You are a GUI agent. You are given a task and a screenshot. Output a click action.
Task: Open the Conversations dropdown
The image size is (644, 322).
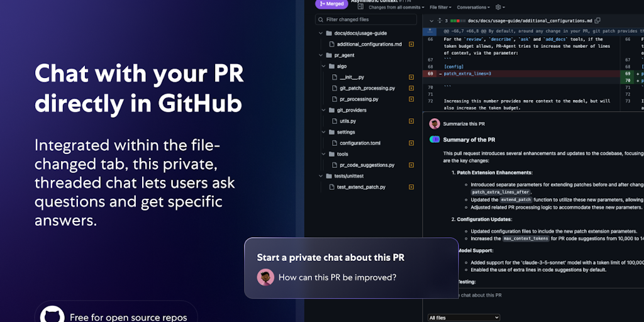pyautogui.click(x=474, y=8)
